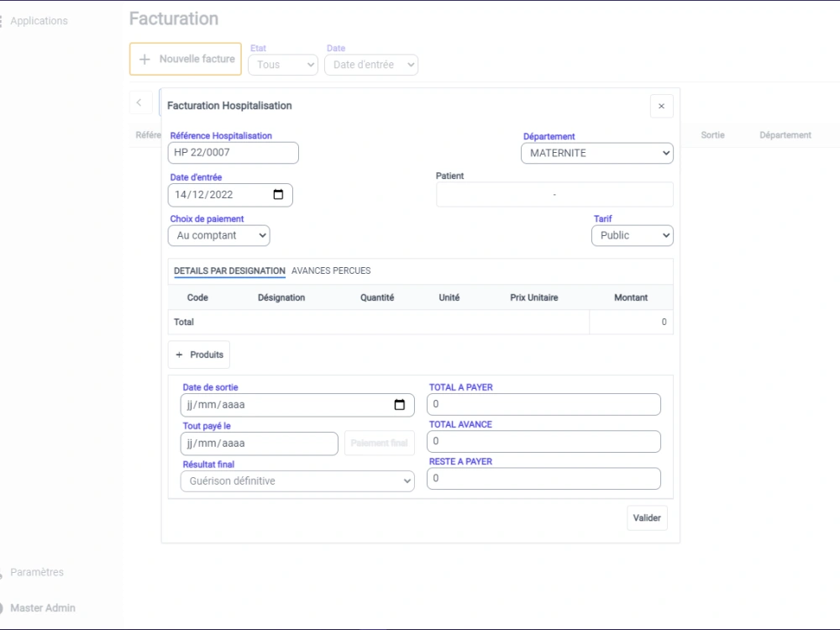The image size is (840, 630).
Task: Click the Total montant value cell
Action: (631, 322)
